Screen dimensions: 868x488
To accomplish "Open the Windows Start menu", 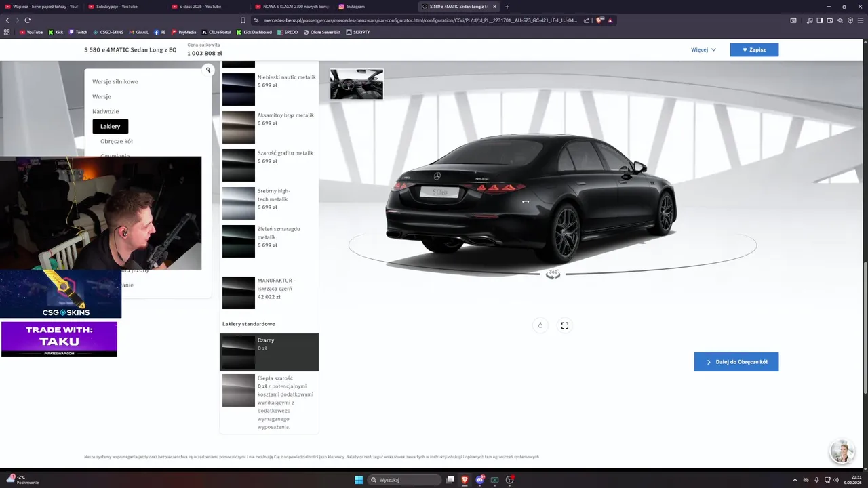I will point(359,480).
